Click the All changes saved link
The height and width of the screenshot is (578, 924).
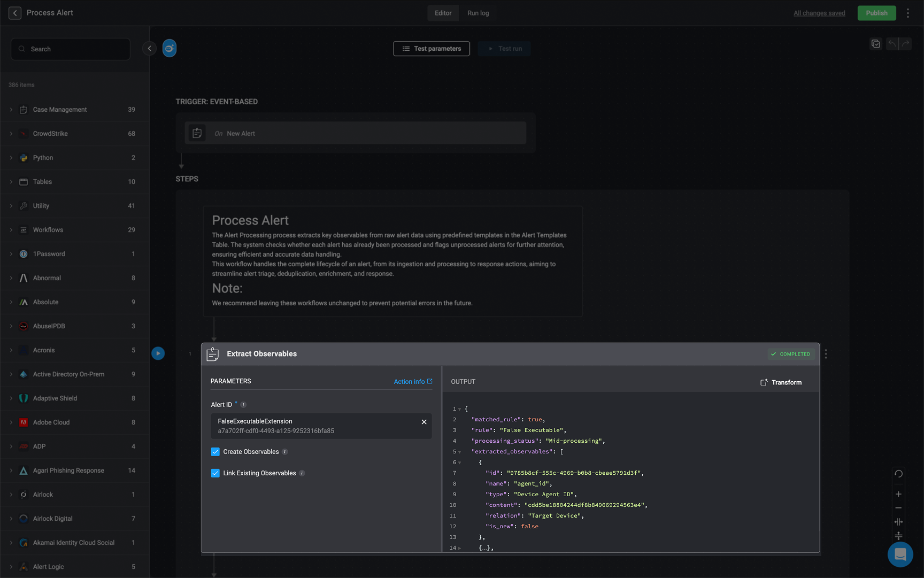[x=819, y=13]
